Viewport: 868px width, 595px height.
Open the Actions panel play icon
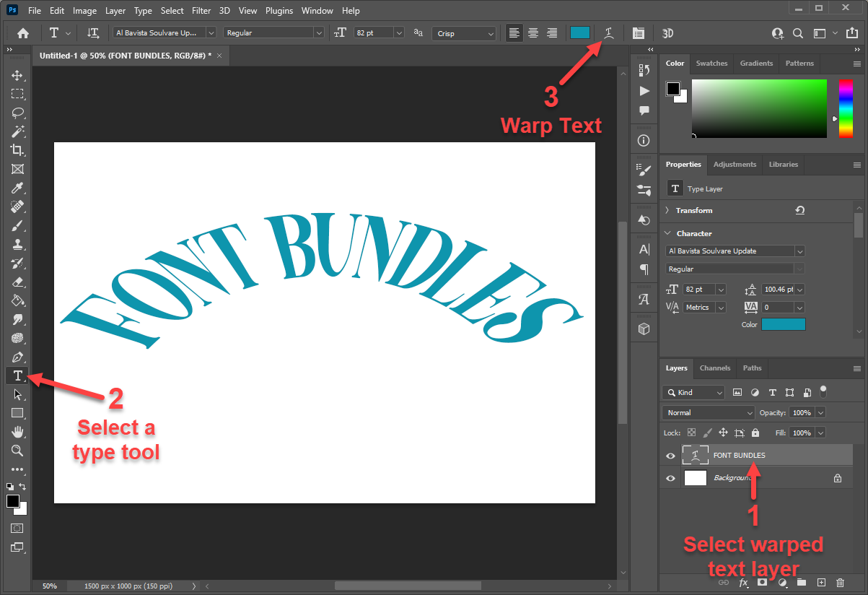(x=644, y=91)
